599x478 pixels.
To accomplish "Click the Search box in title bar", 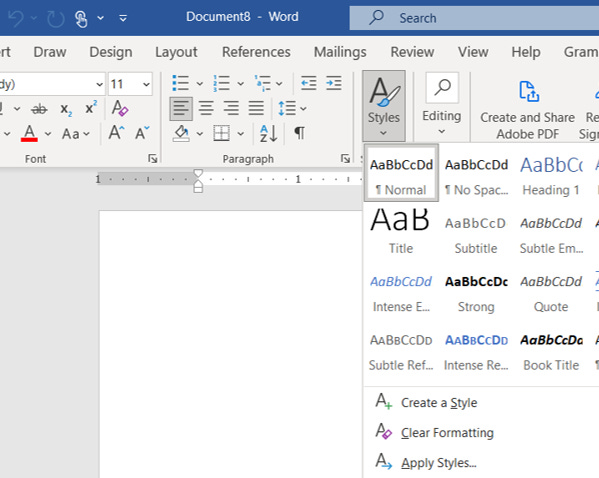I will [474, 18].
